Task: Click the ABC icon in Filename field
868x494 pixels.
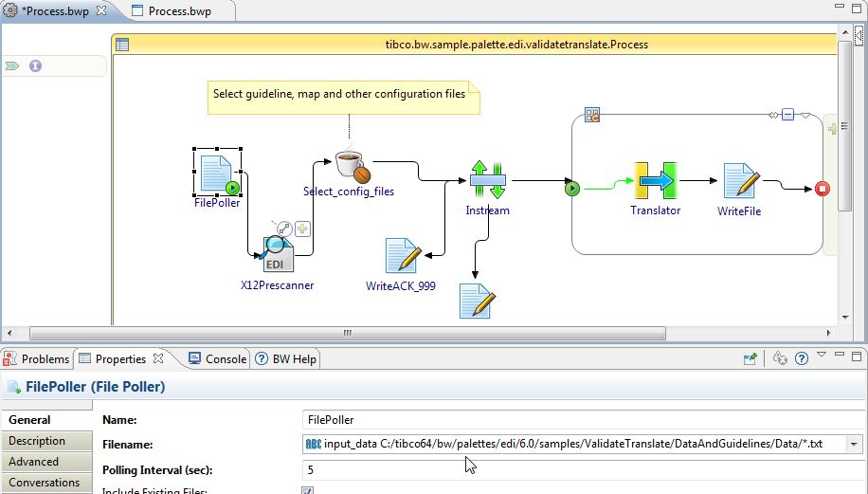Action: pyautogui.click(x=314, y=444)
